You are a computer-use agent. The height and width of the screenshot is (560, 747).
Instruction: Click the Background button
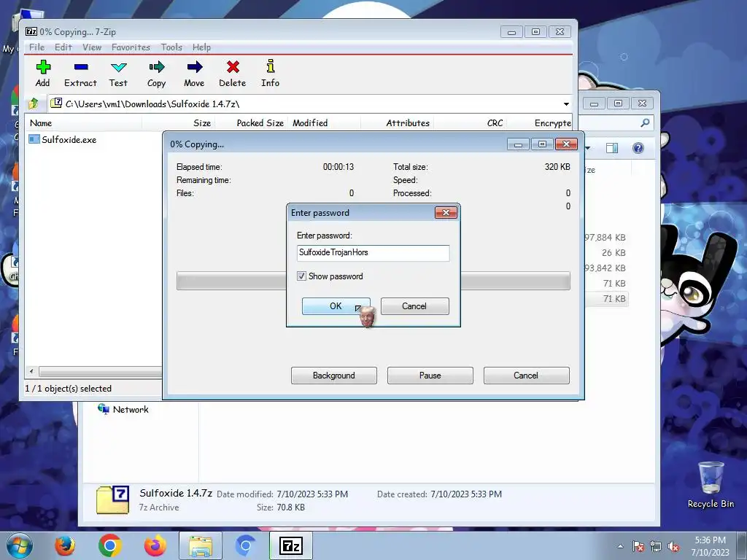tap(334, 376)
